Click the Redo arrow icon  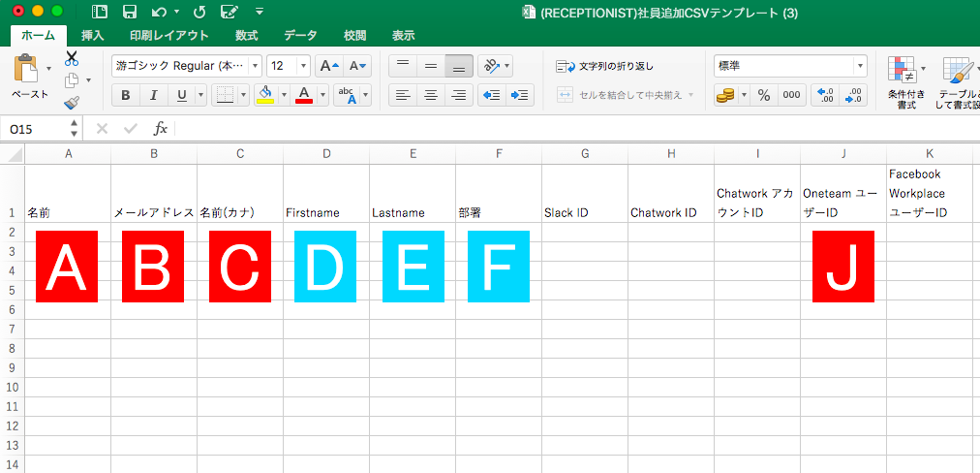pyautogui.click(x=199, y=12)
